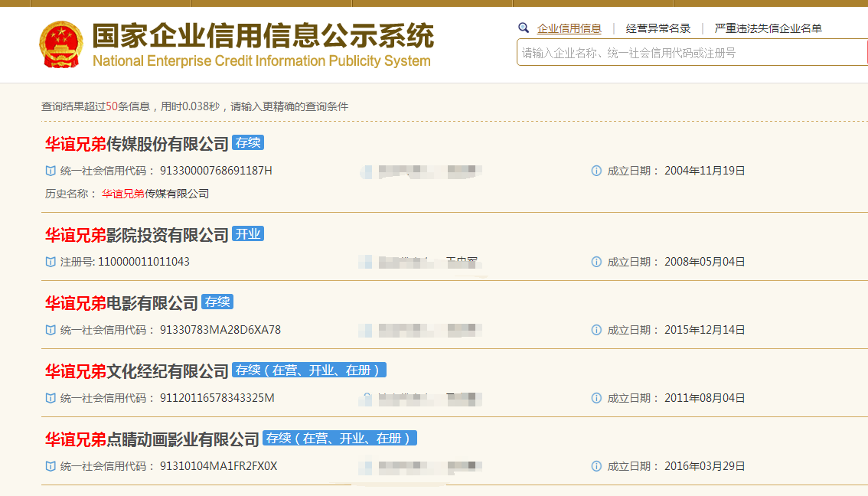Click 开业 status badge of 华谊兄弟影院投资有限公司
Image resolution: width=868 pixels, height=496 pixels.
[x=248, y=234]
